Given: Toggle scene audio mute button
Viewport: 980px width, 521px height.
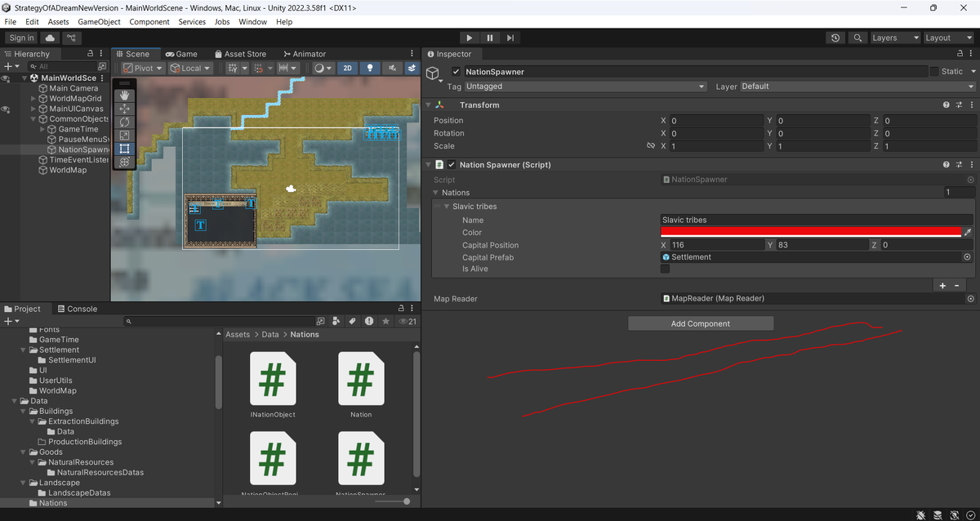Looking at the screenshot, I should point(393,69).
